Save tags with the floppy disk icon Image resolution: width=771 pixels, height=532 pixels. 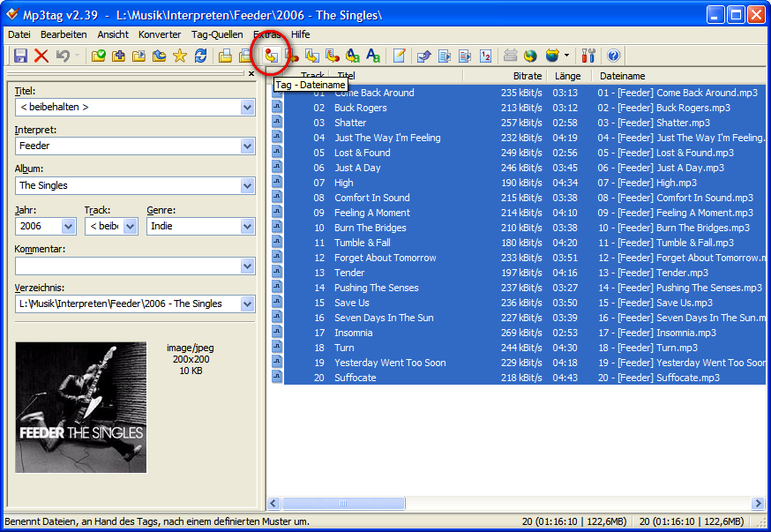pos(20,56)
